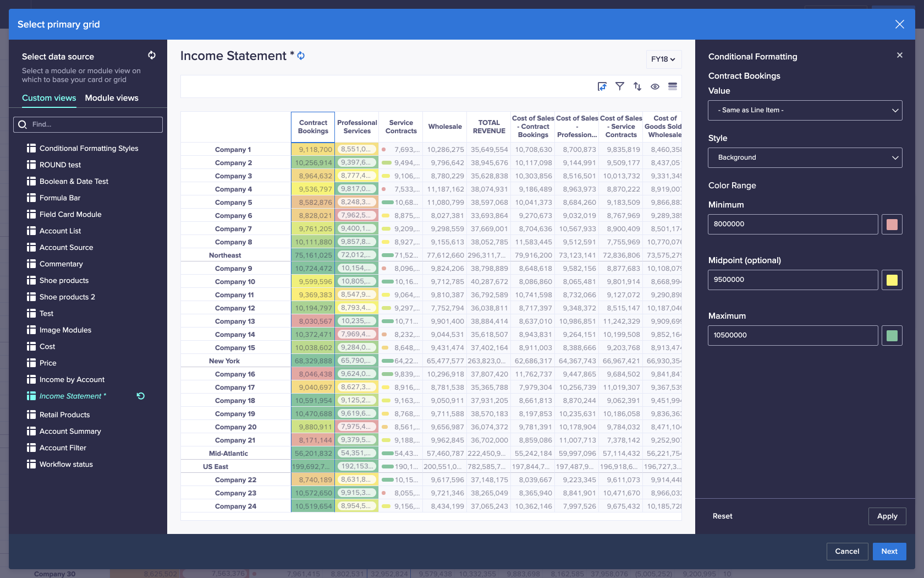The width and height of the screenshot is (924, 578).
Task: Click the grid icon beside Retail Products
Action: coord(31,415)
